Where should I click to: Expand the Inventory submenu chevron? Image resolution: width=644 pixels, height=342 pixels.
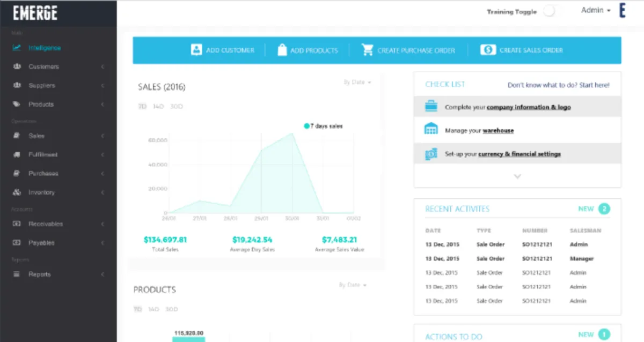click(x=102, y=192)
